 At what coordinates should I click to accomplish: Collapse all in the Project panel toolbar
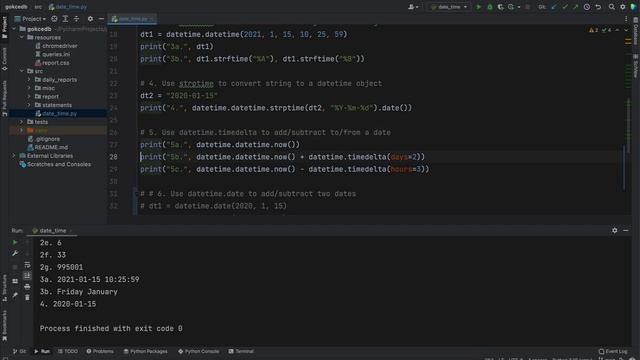point(76,19)
